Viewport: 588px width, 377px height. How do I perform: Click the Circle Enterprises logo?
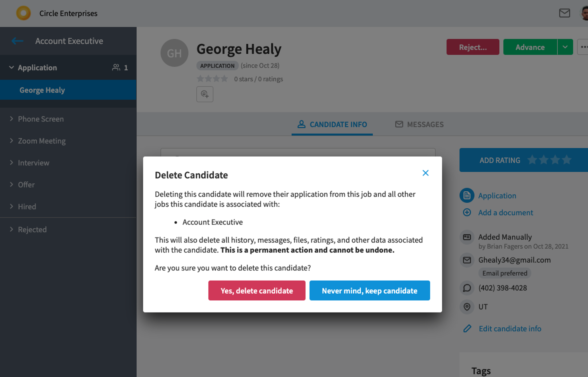click(x=24, y=13)
